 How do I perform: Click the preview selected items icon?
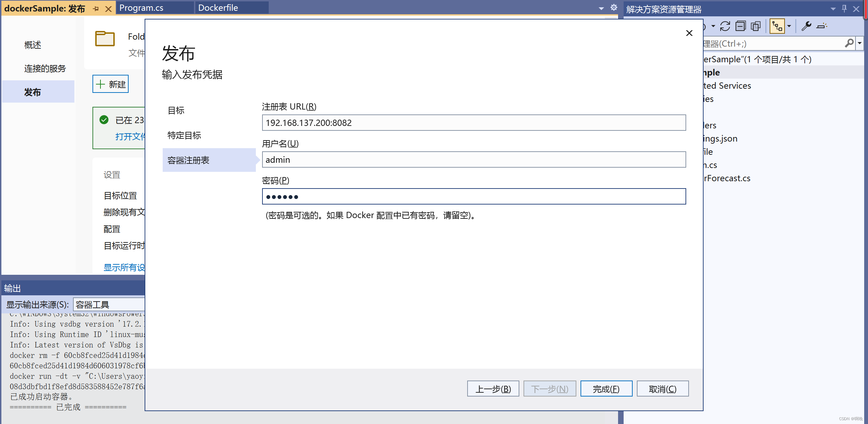tap(822, 26)
